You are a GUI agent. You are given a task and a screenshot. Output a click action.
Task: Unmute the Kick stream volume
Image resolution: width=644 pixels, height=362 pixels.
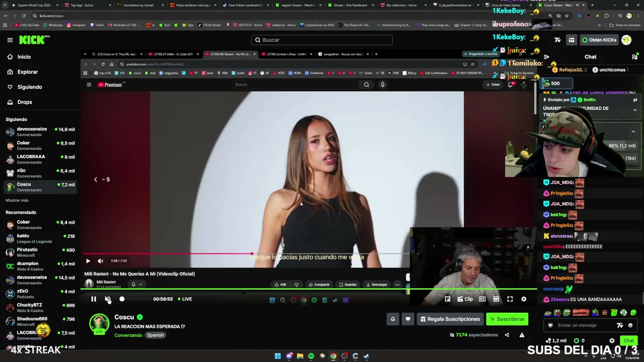(108, 299)
